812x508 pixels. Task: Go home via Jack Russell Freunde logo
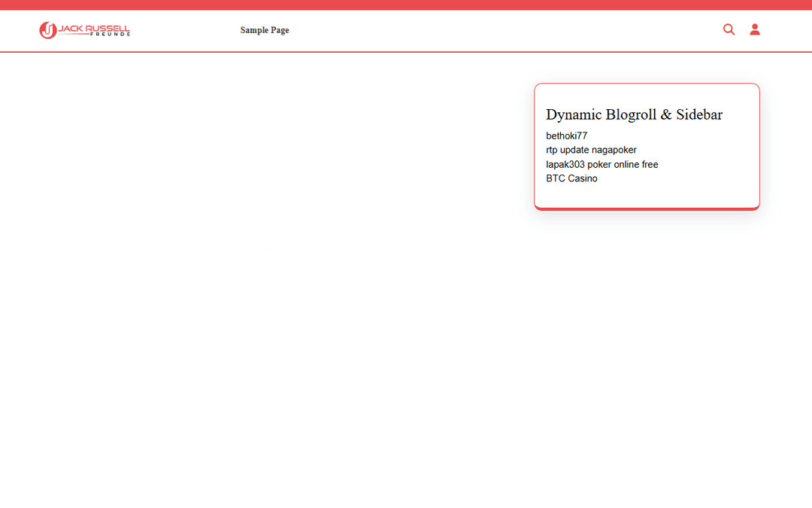point(84,30)
